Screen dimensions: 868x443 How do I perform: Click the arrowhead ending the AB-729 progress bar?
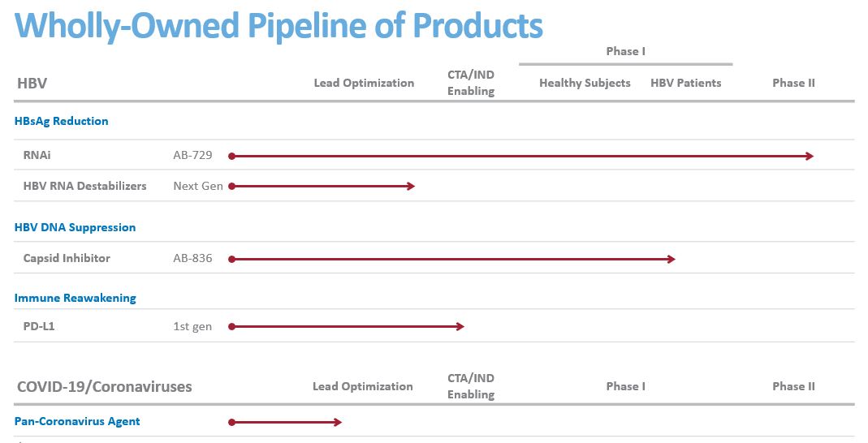[x=810, y=156]
